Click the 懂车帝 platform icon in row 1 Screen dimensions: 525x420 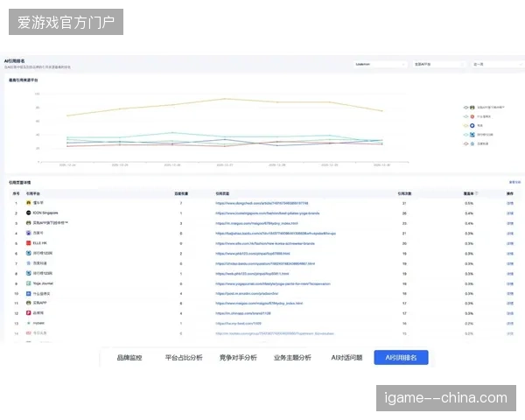click(x=29, y=203)
